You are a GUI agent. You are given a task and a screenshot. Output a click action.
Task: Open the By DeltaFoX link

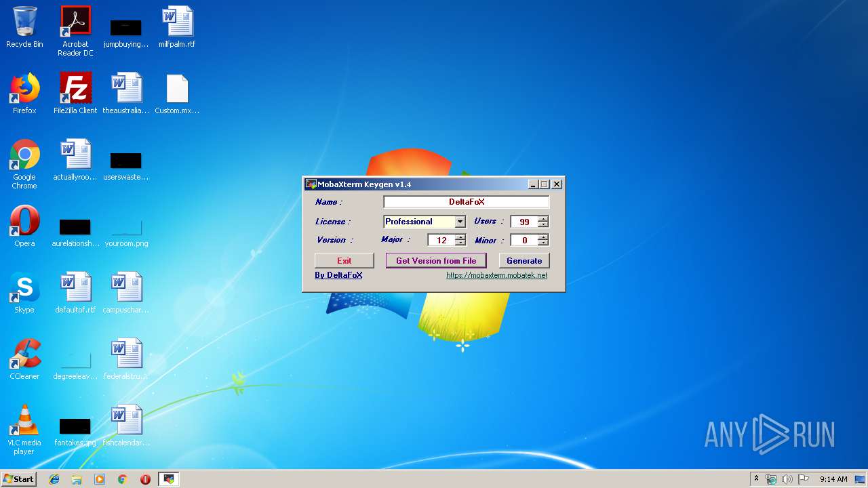coord(338,275)
